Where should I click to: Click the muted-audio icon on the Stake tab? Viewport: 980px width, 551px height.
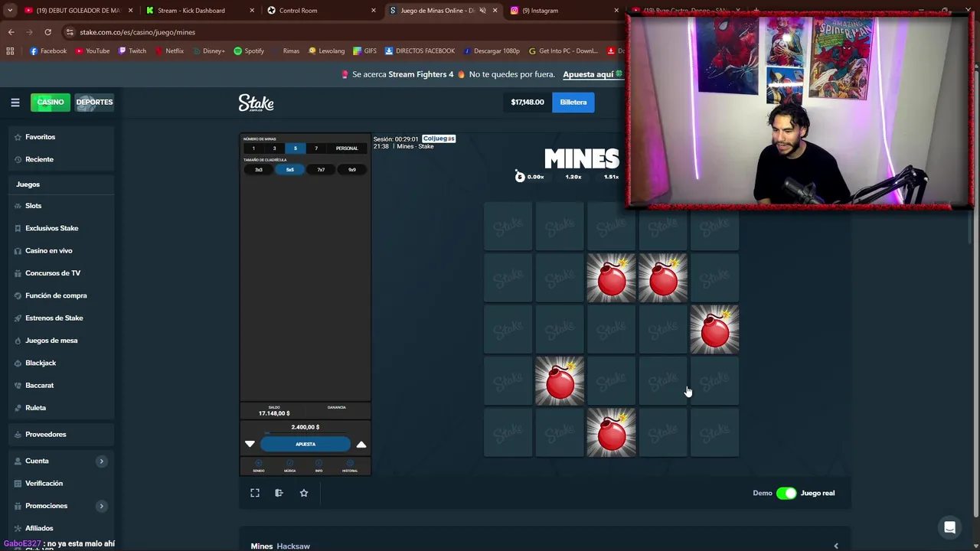click(482, 11)
